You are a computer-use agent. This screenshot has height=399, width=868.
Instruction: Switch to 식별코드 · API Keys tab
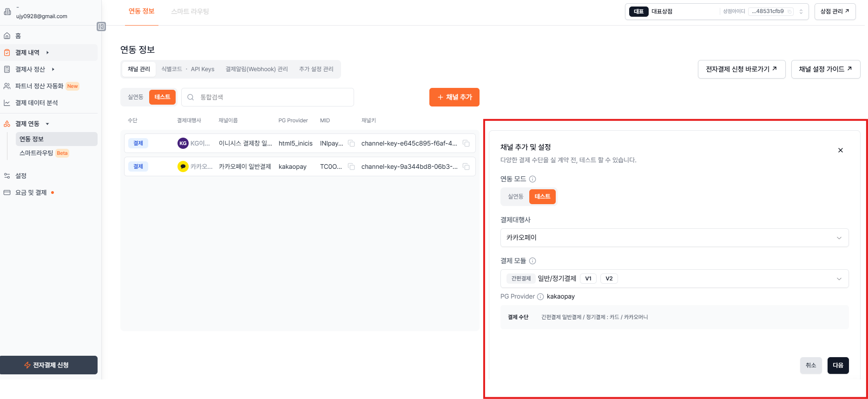click(x=188, y=69)
